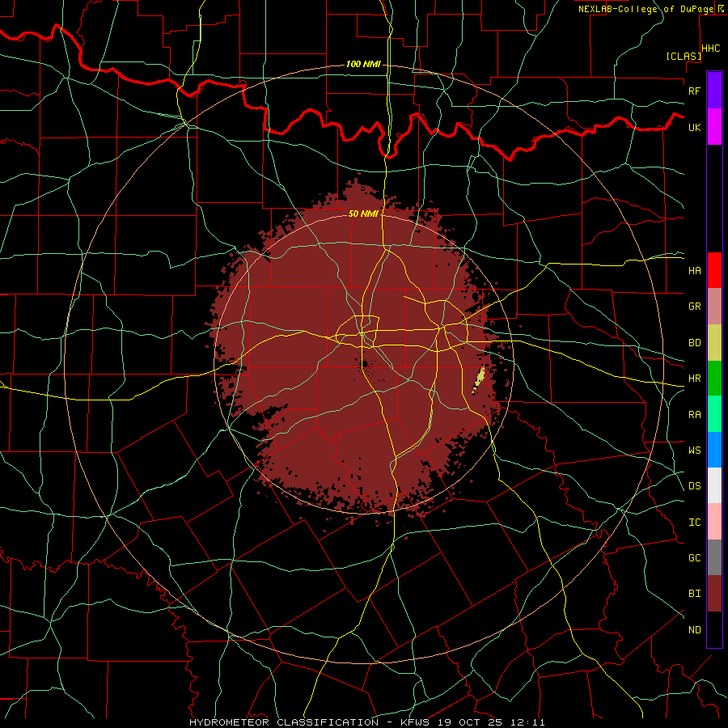Click the HYDROMETEOR CLASSIFICATION caption text
The width and height of the screenshot is (728, 728).
point(284,722)
